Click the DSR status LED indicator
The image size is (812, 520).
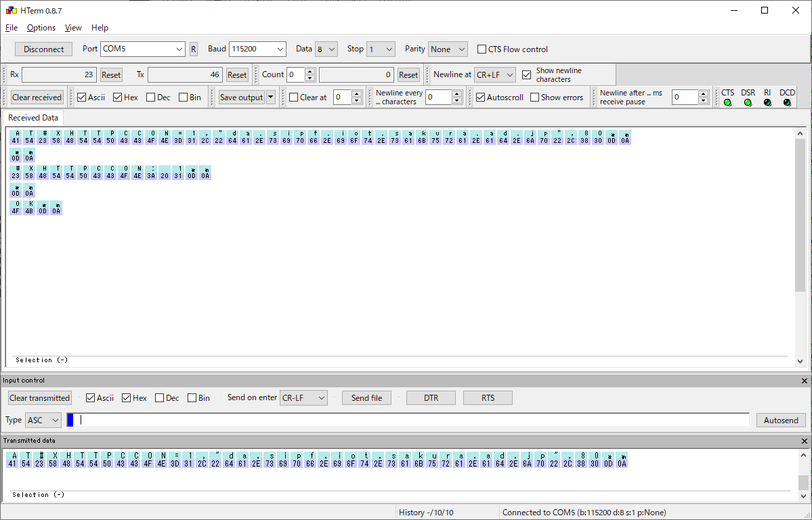(x=748, y=102)
